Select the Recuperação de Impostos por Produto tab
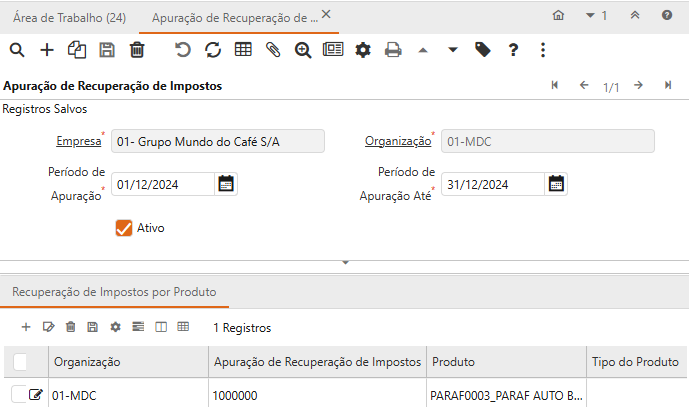 click(x=114, y=292)
